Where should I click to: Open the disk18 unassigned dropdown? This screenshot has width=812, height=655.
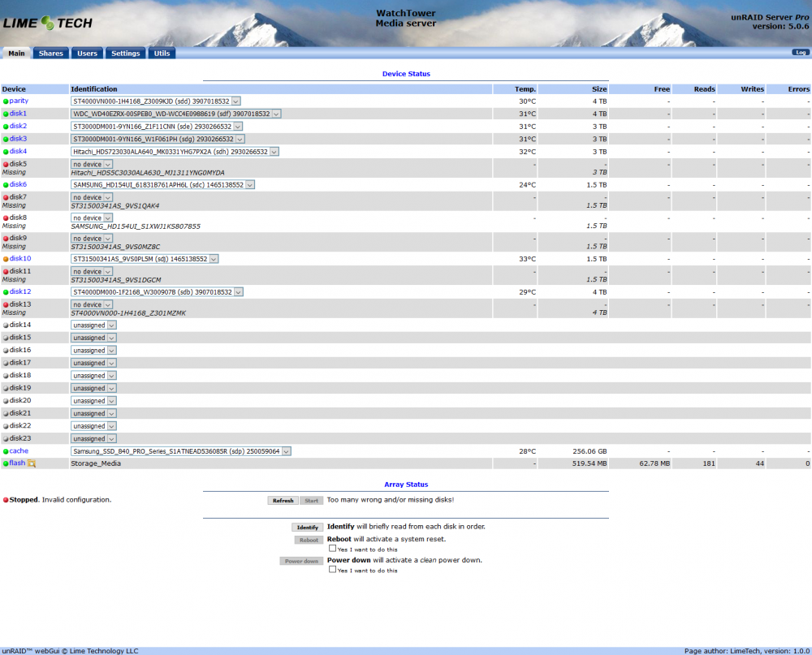93,376
